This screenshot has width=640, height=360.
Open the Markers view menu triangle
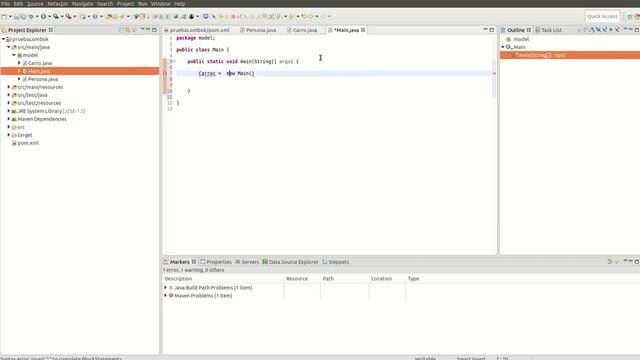[625, 261]
